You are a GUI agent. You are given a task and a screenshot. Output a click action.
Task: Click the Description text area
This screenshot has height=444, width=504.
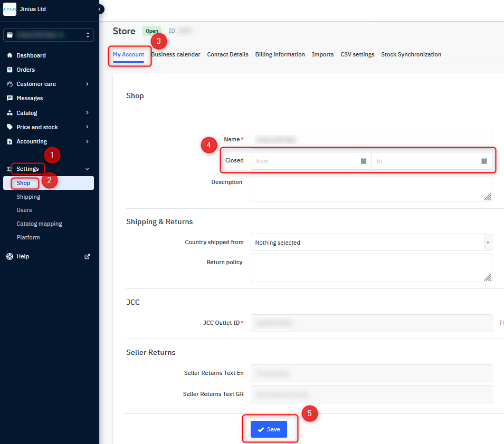(x=371, y=188)
